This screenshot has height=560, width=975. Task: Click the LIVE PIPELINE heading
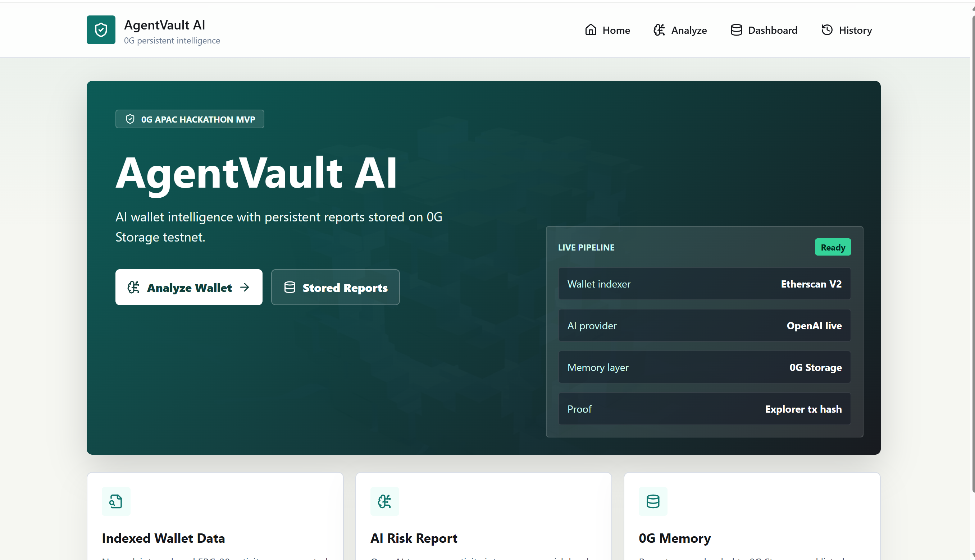click(x=586, y=248)
